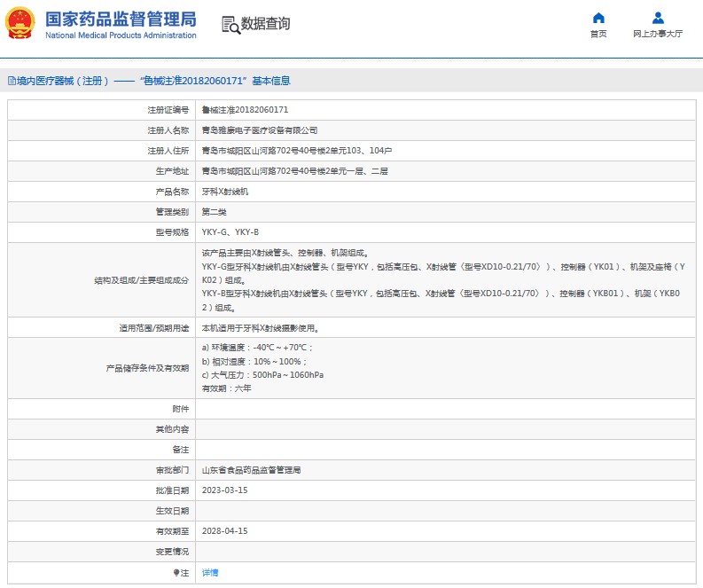Click National Medical Products Administration text
The width and height of the screenshot is (703, 588).
coord(121,35)
